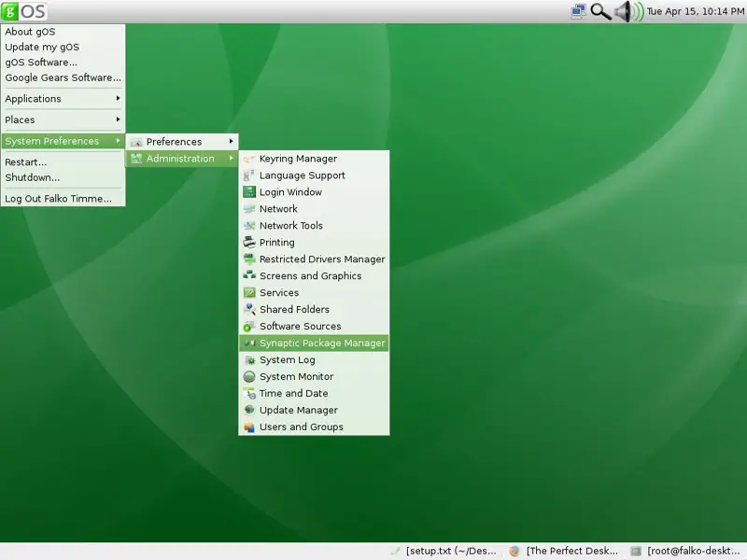
Task: Expand the Administration submenu arrow
Action: pos(231,158)
